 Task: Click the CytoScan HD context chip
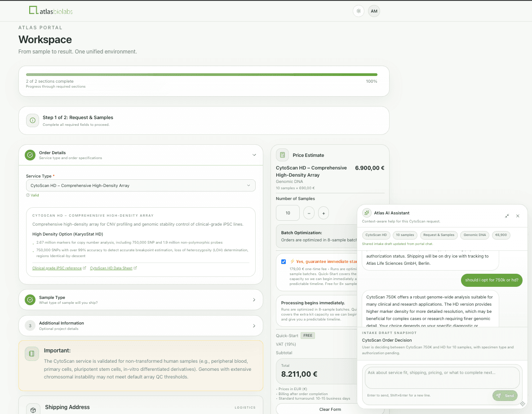pos(376,235)
